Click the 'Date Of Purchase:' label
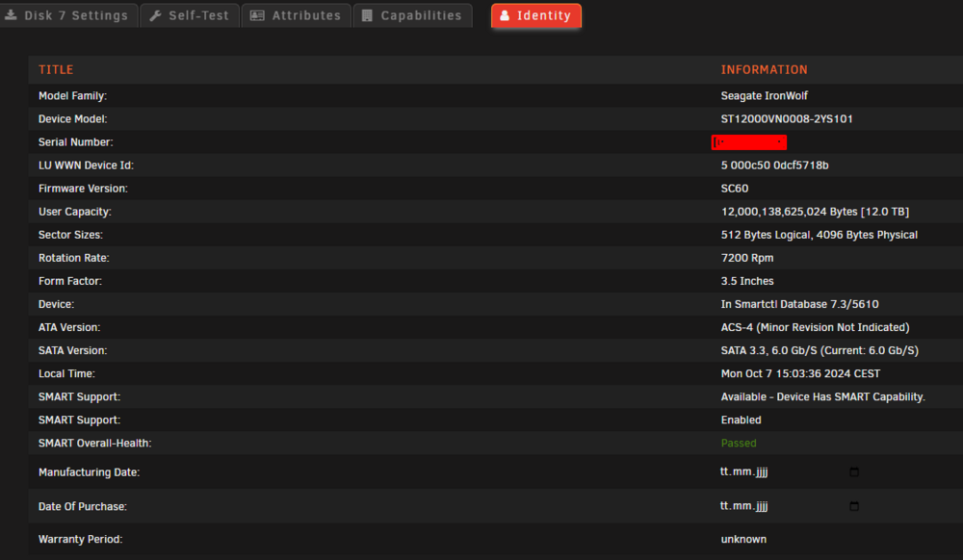The width and height of the screenshot is (963, 560). coord(82,507)
